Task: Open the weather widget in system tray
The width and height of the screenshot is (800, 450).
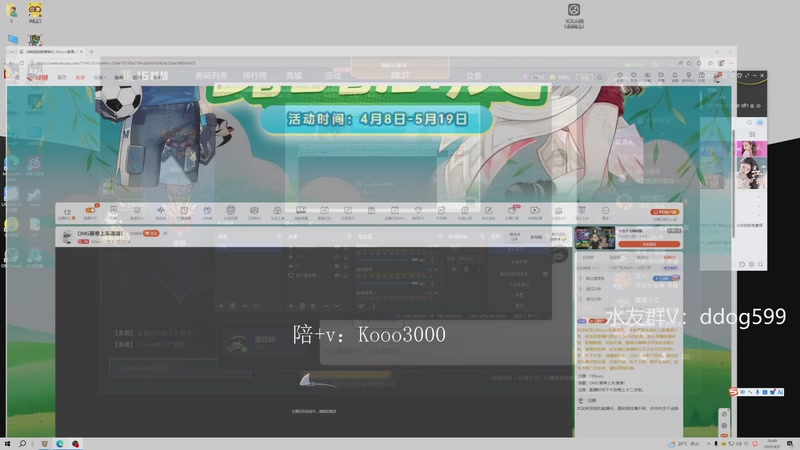Action: coord(684,444)
